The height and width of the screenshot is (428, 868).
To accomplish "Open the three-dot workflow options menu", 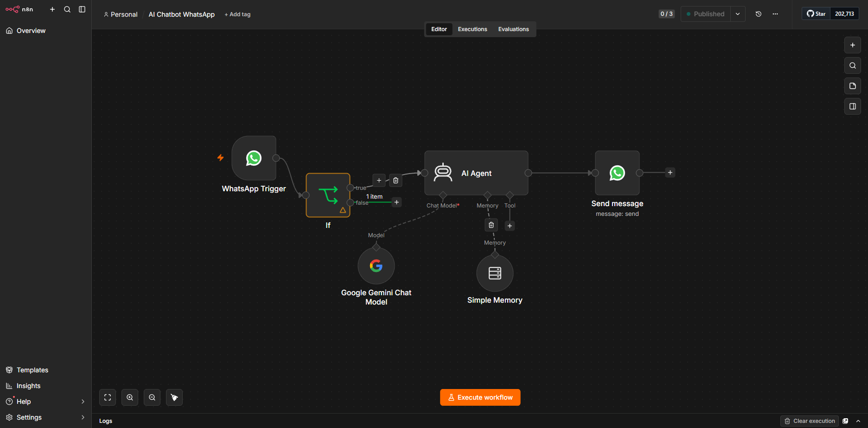I will tap(775, 14).
